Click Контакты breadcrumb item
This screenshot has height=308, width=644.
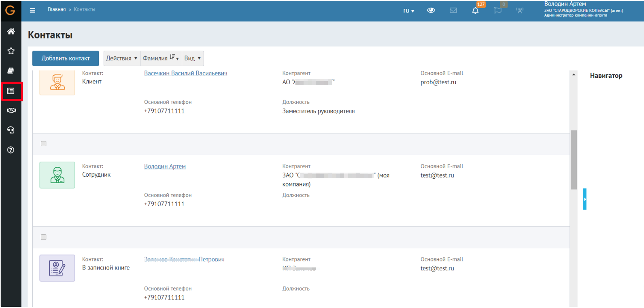click(x=85, y=10)
